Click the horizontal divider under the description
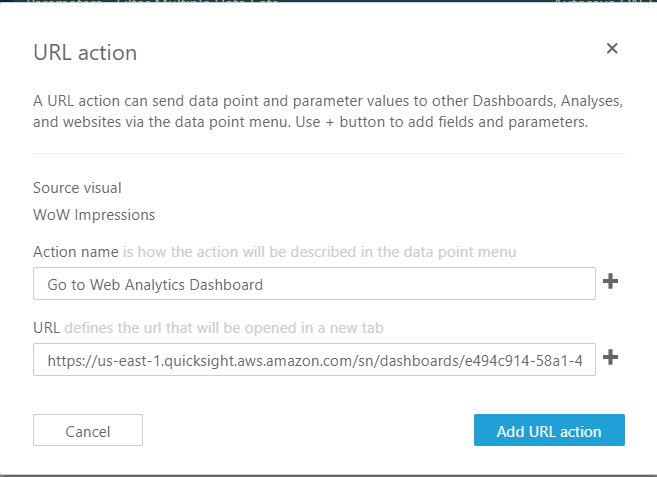Image resolution: width=657 pixels, height=477 pixels. coord(328,153)
